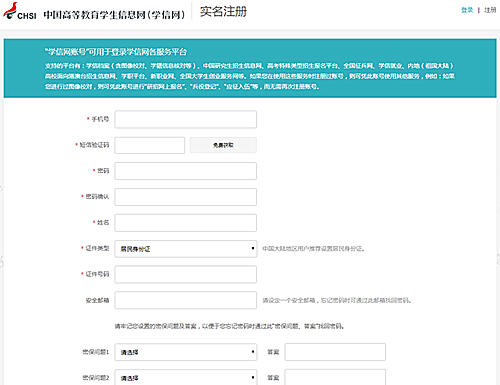Open the 注册 link at top right

point(490,10)
